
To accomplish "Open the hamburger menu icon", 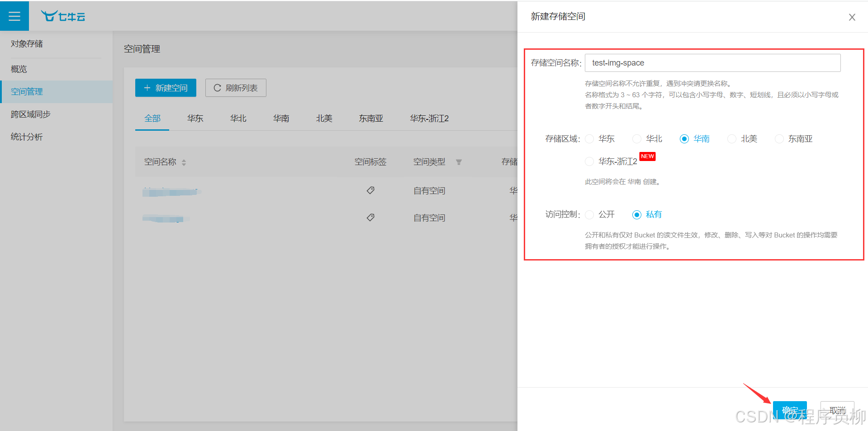I will pyautogui.click(x=14, y=16).
